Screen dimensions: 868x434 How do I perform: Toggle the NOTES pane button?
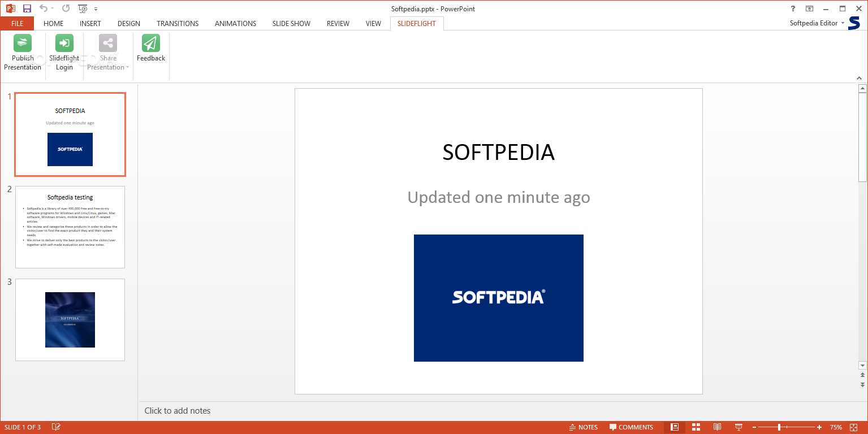tap(584, 427)
